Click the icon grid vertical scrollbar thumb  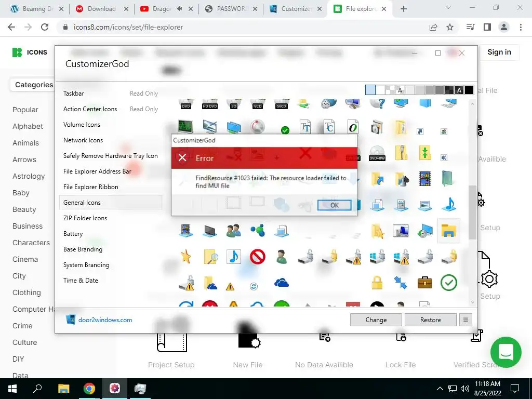click(472, 212)
